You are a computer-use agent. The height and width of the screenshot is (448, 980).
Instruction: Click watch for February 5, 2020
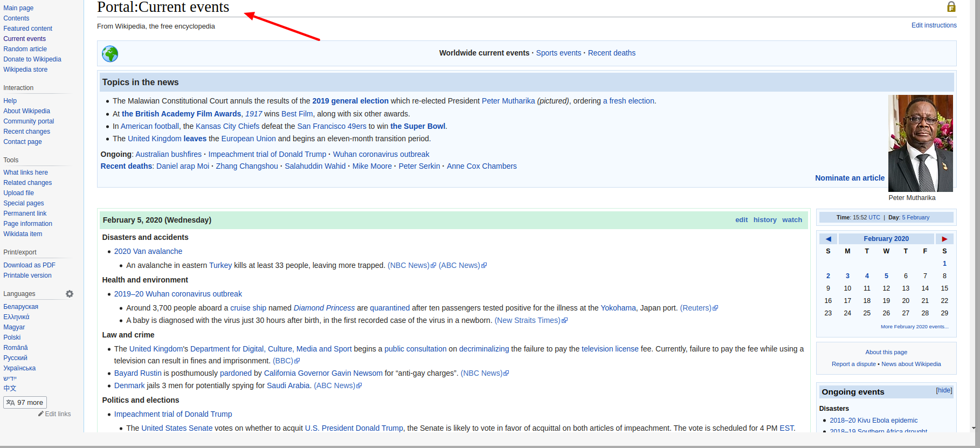(792, 220)
